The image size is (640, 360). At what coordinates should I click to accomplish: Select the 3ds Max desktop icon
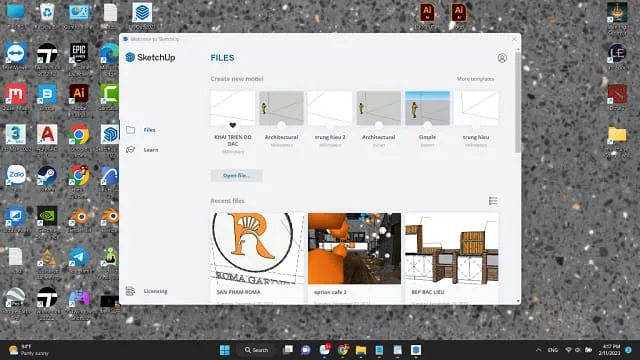(x=16, y=138)
